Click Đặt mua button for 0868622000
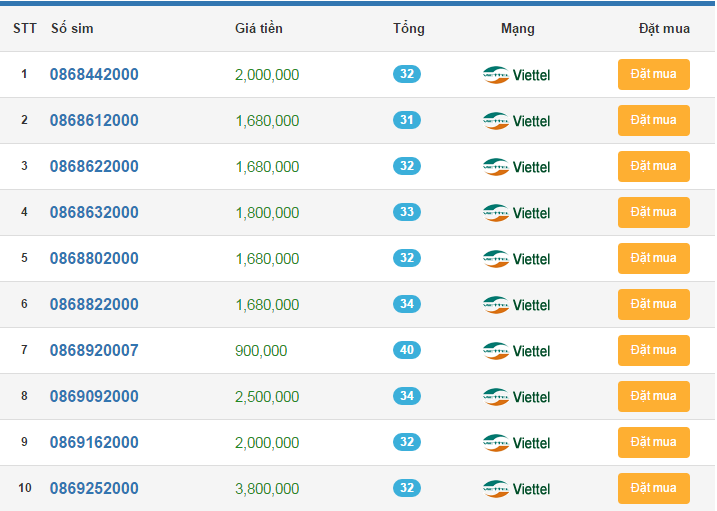 coord(653,166)
